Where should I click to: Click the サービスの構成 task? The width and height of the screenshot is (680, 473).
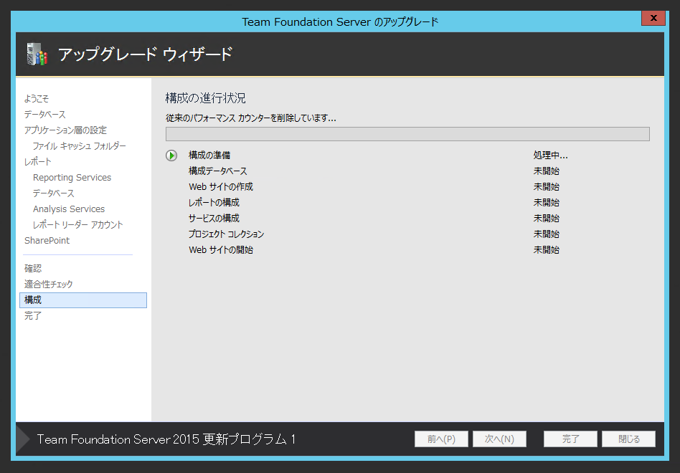tap(214, 218)
